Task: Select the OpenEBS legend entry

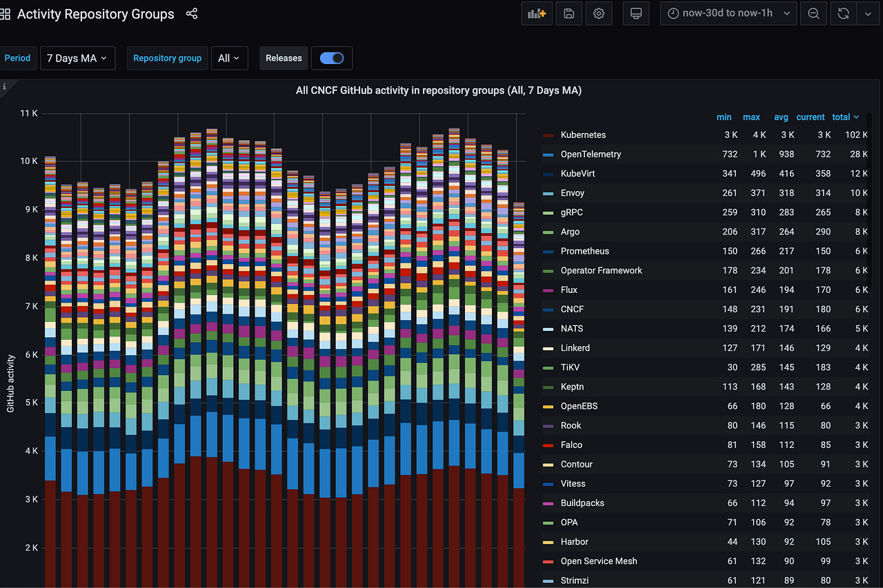Action: pyautogui.click(x=579, y=406)
